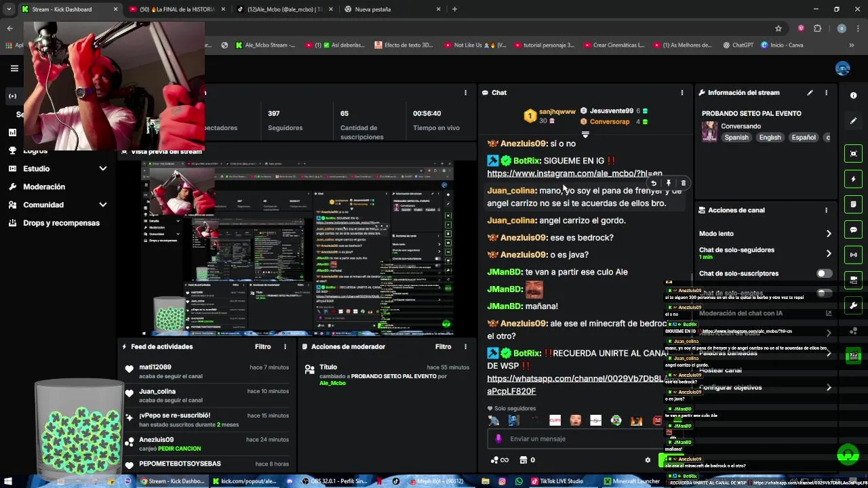868x488 pixels.
Task: Open new browser tab with plus
Action: click(454, 9)
